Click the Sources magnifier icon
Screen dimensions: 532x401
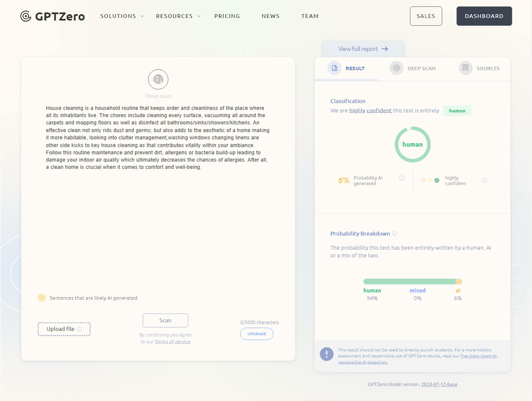(465, 68)
